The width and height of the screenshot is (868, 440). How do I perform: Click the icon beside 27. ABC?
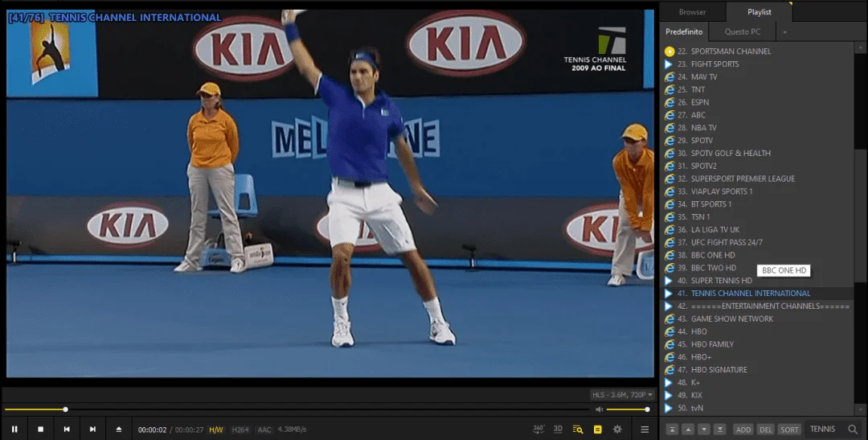(x=669, y=115)
